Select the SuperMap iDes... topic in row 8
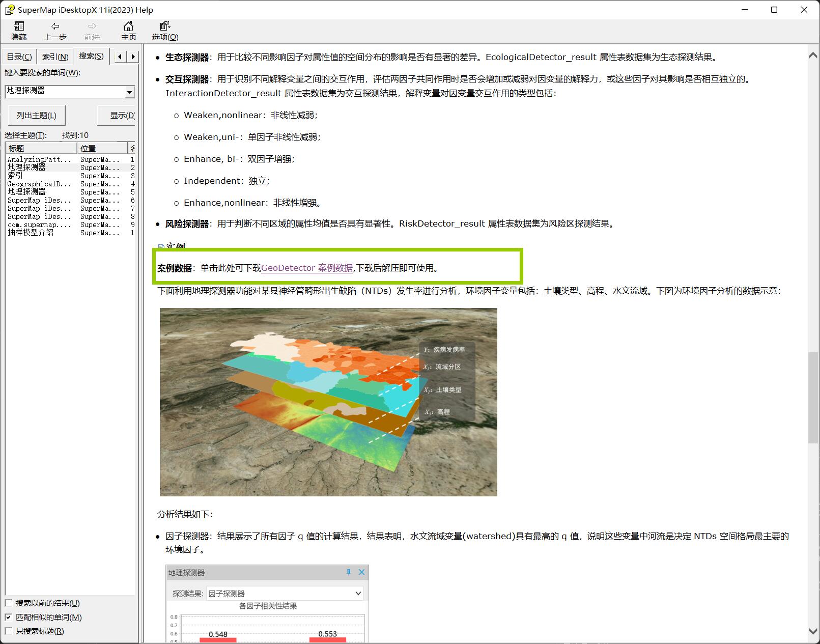 (x=71, y=216)
